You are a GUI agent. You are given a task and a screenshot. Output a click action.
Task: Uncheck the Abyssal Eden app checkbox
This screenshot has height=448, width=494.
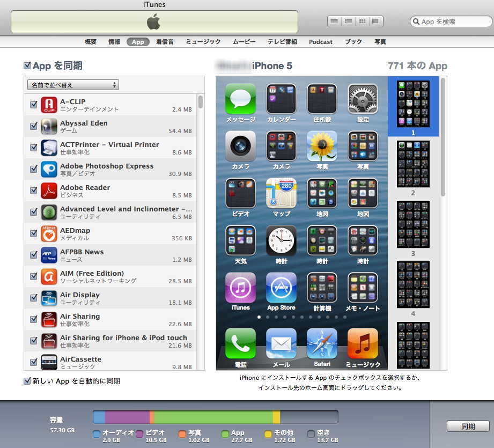(x=34, y=127)
